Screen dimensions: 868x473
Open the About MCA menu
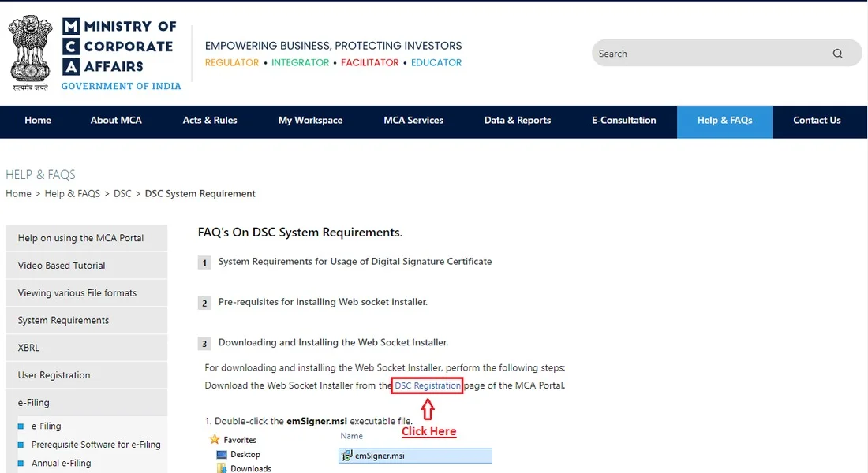(116, 120)
